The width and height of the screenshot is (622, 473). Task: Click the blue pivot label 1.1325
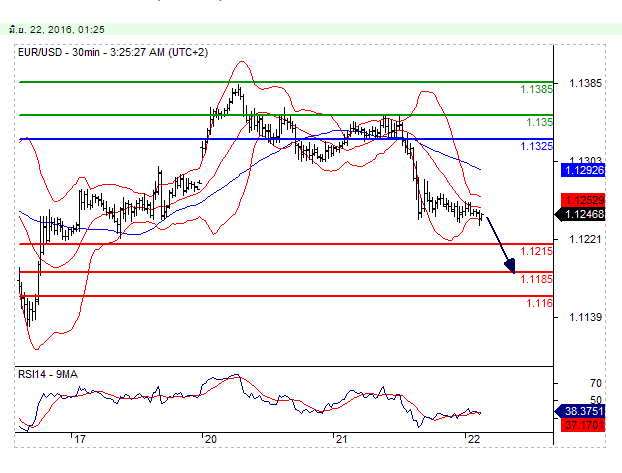coord(536,146)
